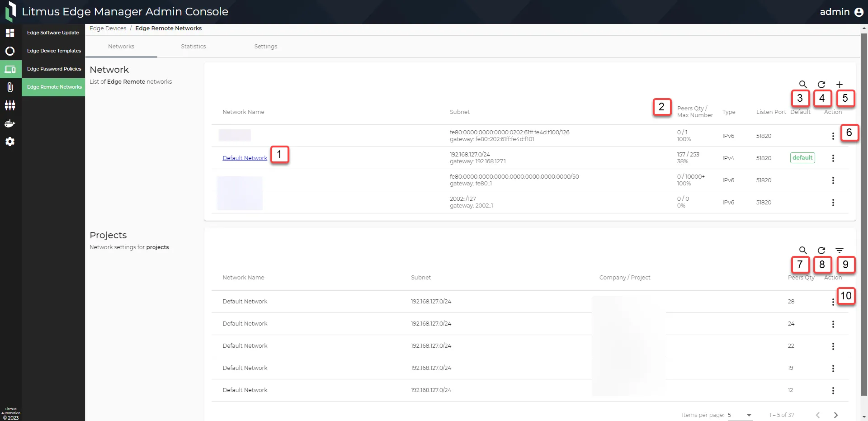This screenshot has width=868, height=421.
Task: Expand the Items per page dropdown
Action: tap(740, 415)
